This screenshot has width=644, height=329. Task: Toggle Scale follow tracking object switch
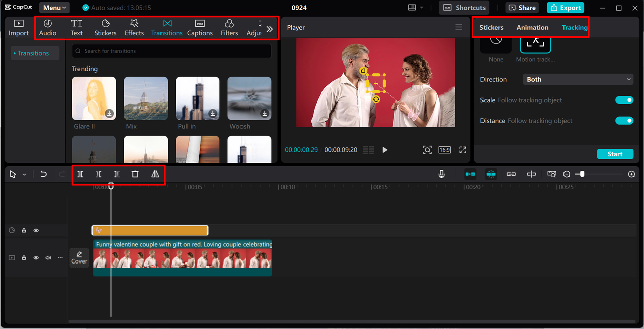point(624,100)
